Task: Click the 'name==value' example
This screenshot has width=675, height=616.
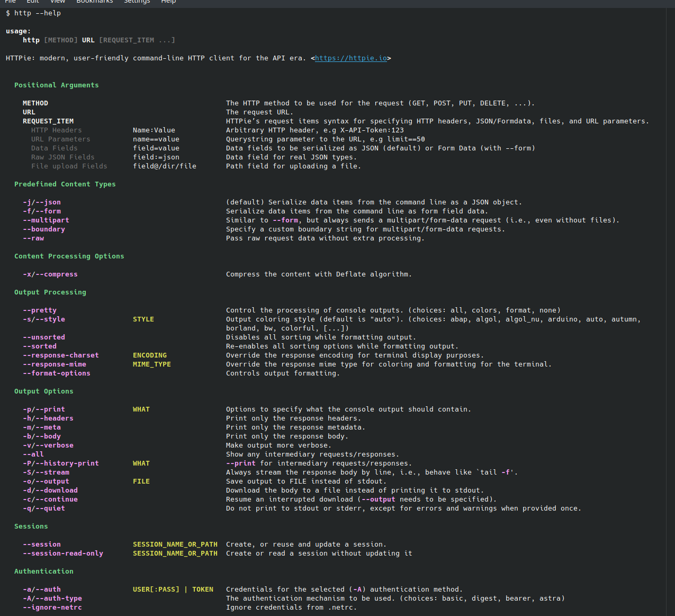Action: 156,139
